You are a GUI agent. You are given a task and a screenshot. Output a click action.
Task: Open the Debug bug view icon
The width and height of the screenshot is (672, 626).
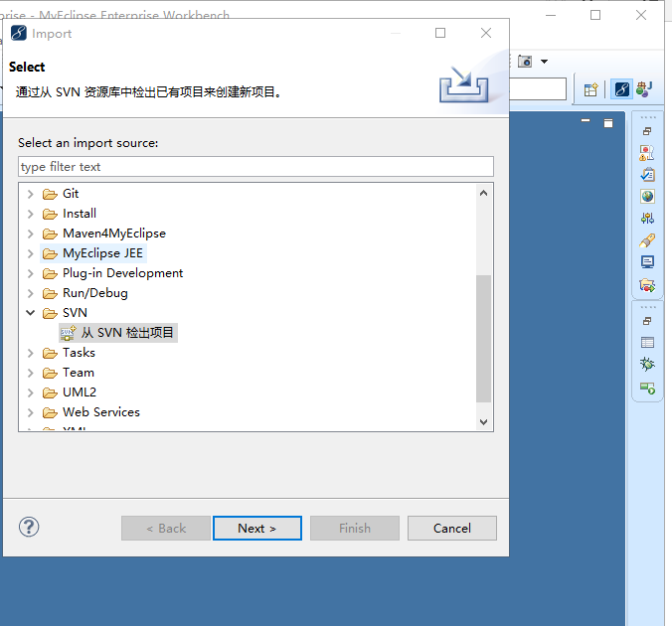647,365
